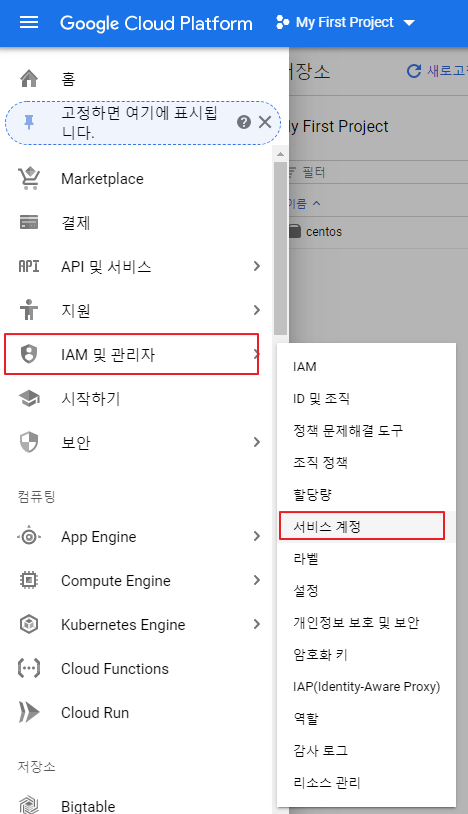Expand the Kubernetes Engine submenu arrow
The height and width of the screenshot is (814, 468).
256,624
